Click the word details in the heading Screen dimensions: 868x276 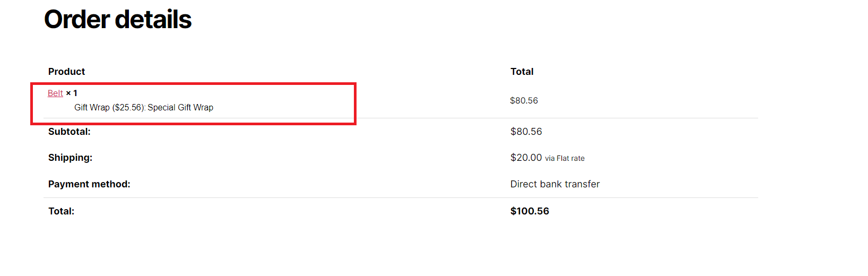tap(153, 20)
